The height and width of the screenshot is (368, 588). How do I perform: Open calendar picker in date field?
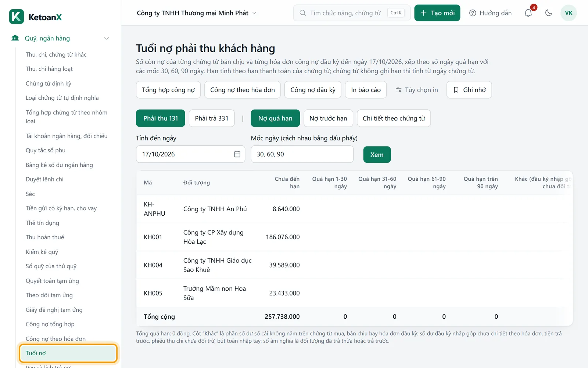coord(237,154)
